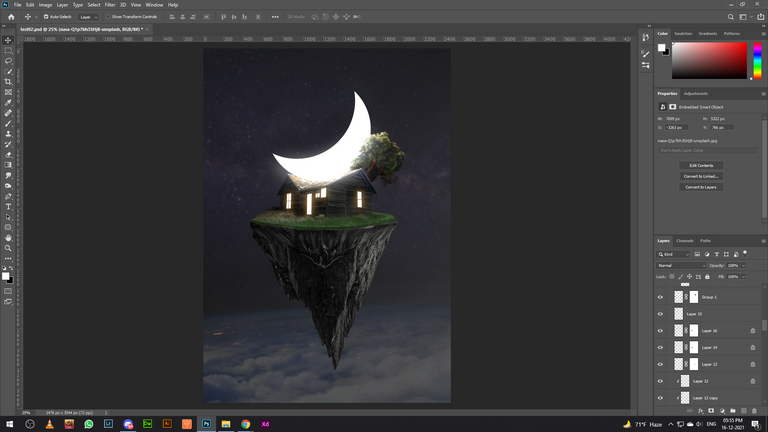The height and width of the screenshot is (432, 768).
Task: Select the Clone Stamp tool
Action: point(8,134)
